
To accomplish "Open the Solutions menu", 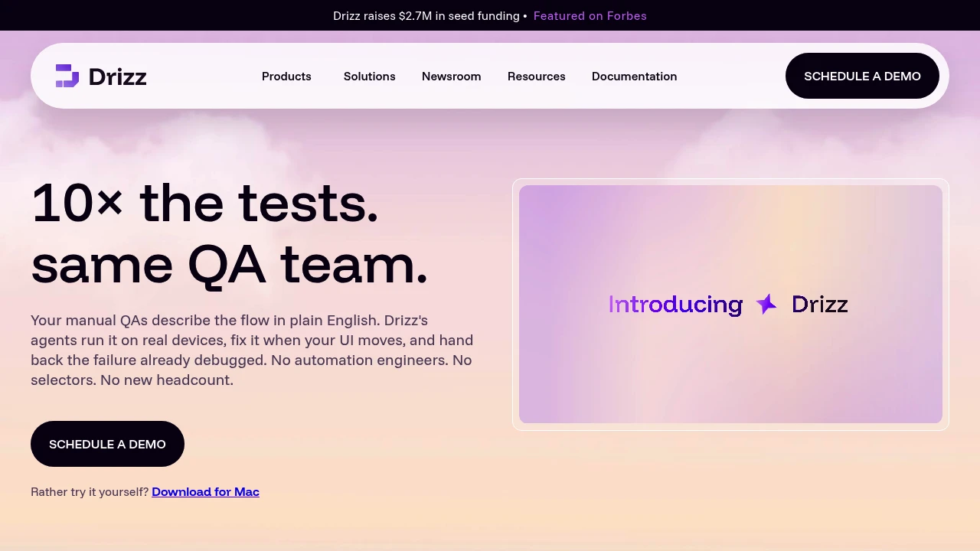I will pyautogui.click(x=369, y=77).
